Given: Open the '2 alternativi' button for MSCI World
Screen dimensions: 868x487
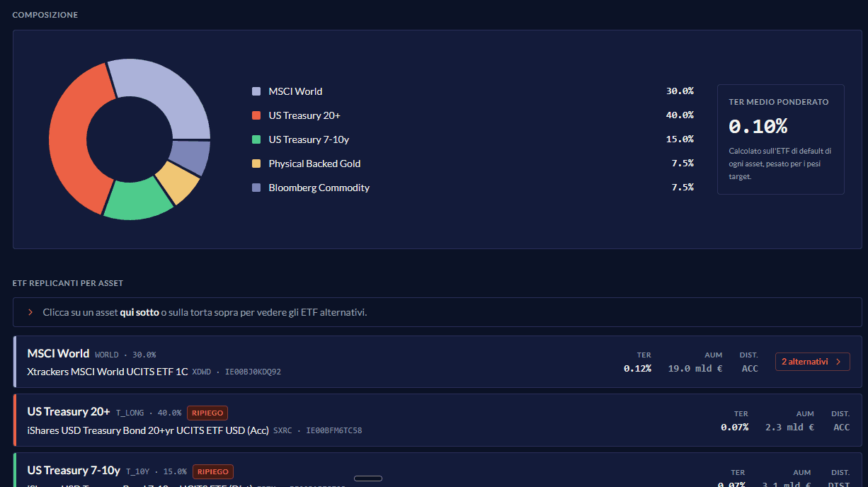Looking at the screenshot, I should [812, 362].
